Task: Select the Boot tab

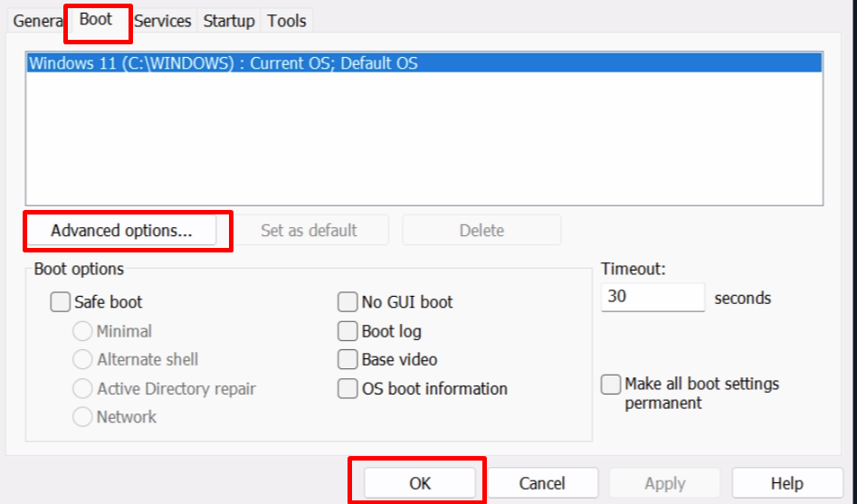Action: click(x=96, y=20)
